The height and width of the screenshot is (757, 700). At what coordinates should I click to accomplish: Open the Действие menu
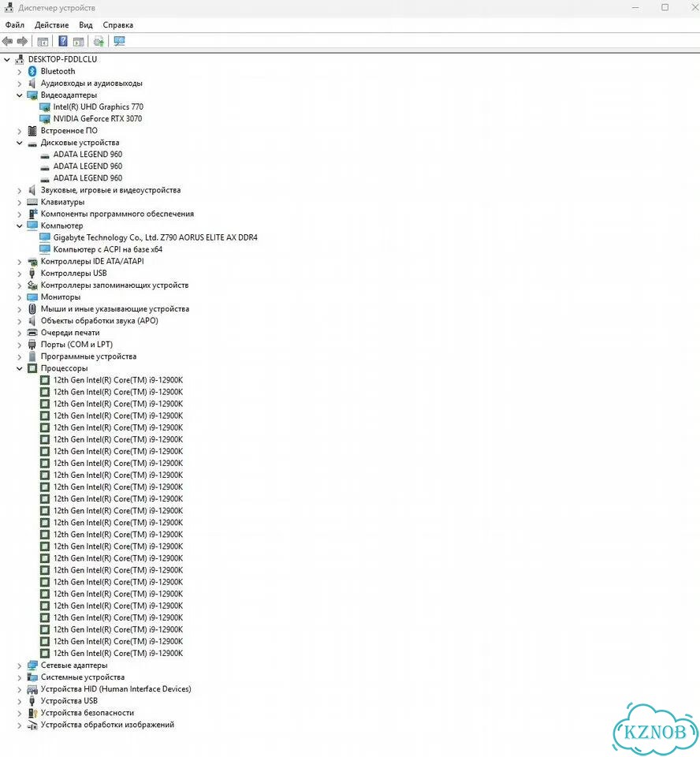tap(52, 25)
